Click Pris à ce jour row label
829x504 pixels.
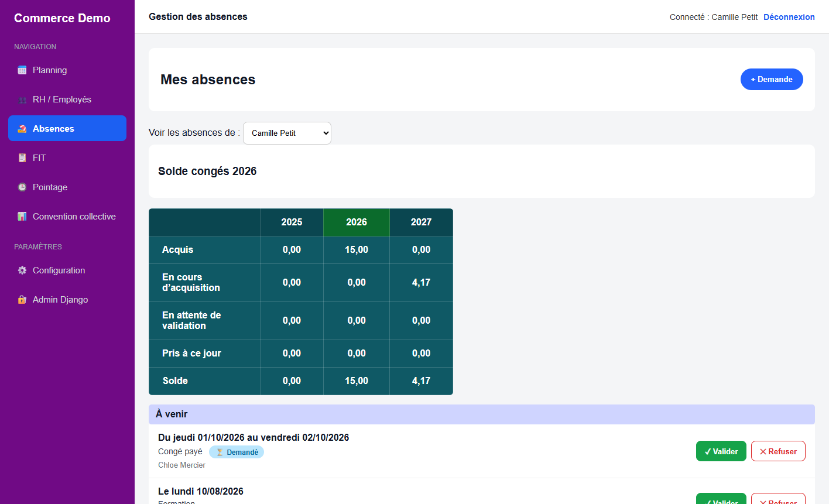(x=191, y=353)
